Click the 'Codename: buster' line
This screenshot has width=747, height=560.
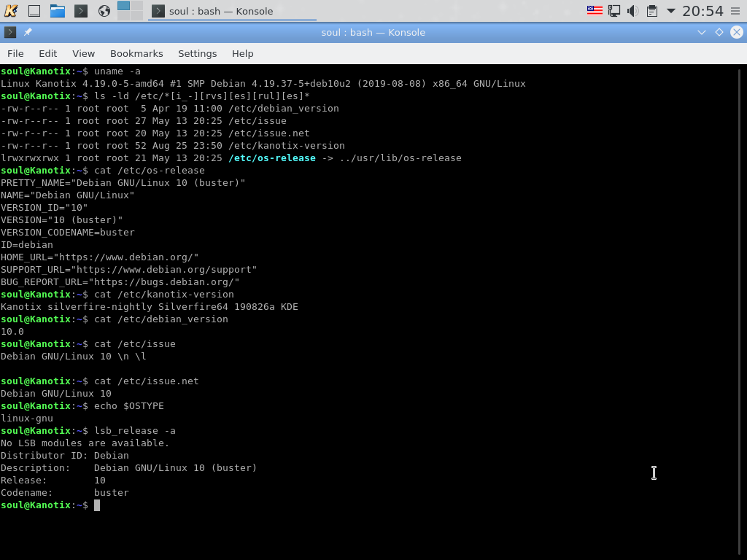65,492
